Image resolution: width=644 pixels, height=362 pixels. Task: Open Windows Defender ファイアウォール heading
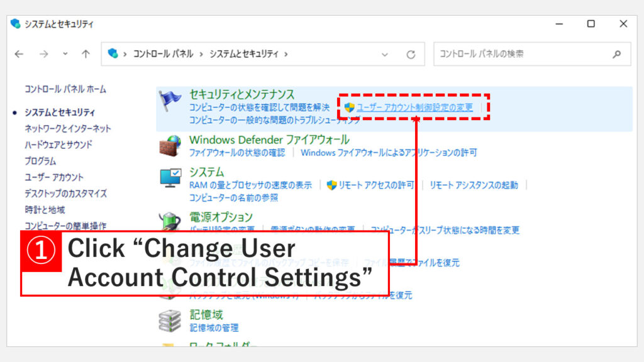coord(269,140)
